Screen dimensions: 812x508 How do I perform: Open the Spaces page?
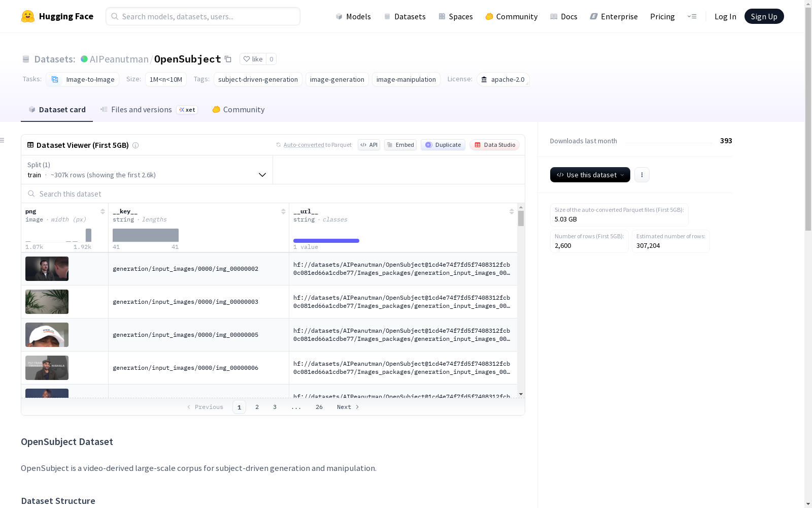(456, 16)
